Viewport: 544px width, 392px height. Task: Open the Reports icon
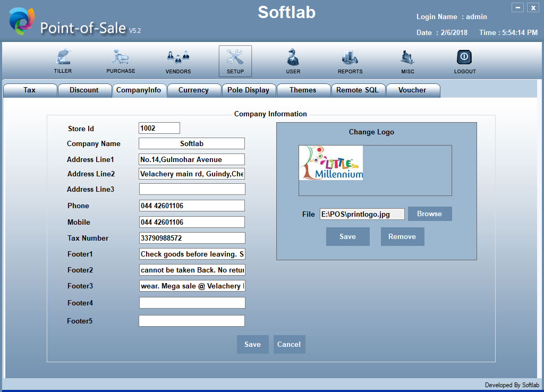350,57
